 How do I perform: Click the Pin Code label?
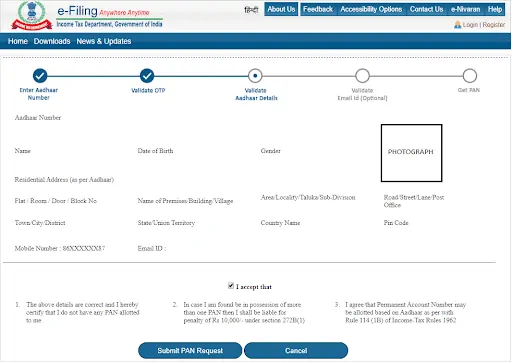click(396, 223)
